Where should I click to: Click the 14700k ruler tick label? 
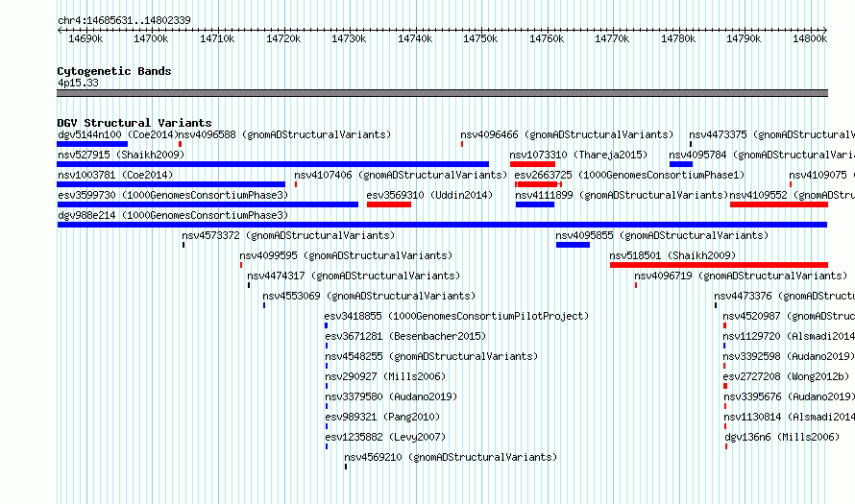click(151, 39)
